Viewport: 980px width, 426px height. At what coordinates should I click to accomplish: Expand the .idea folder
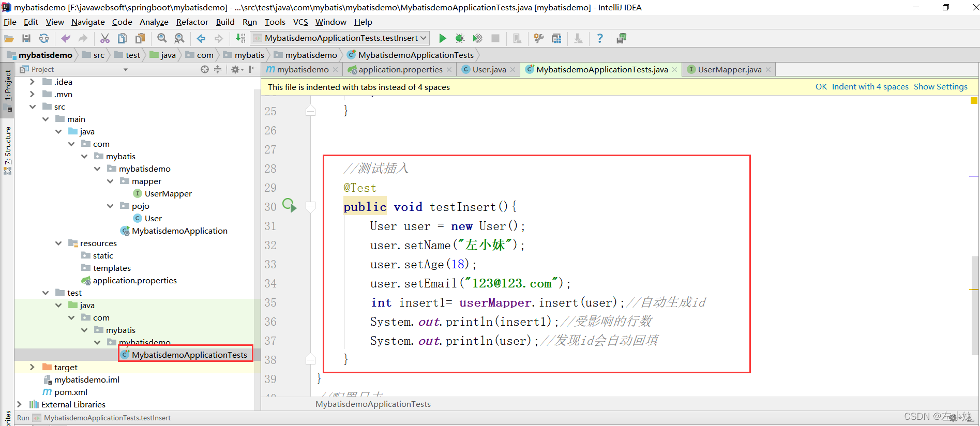(x=32, y=82)
